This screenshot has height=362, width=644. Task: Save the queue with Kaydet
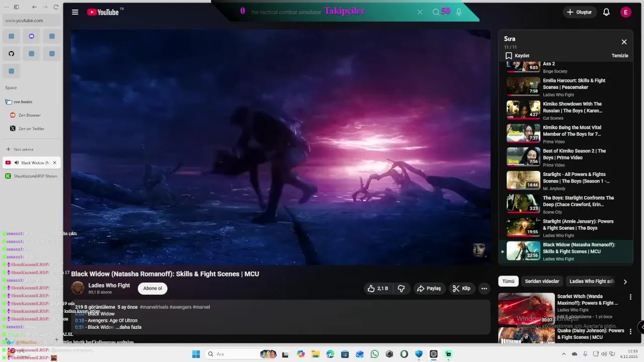[x=517, y=56]
